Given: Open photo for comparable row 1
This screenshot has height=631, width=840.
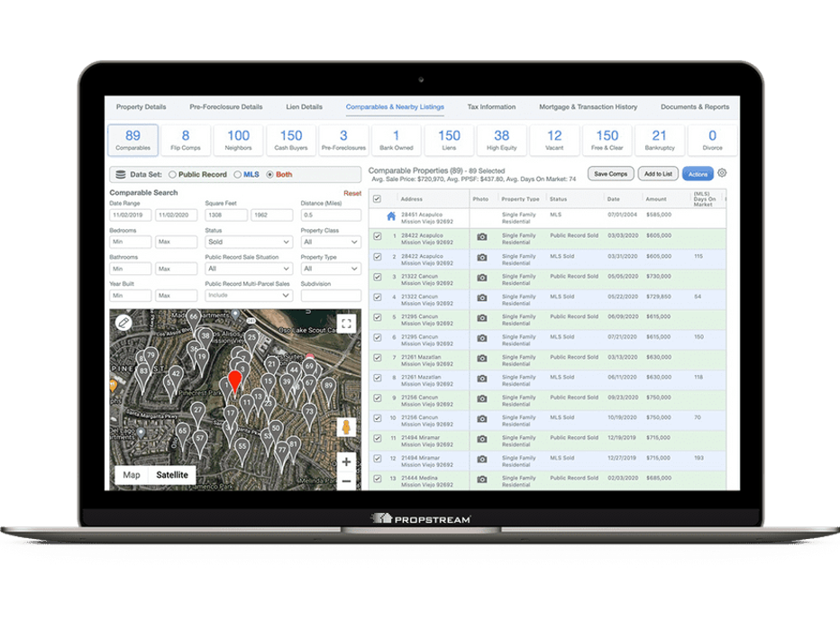Looking at the screenshot, I should click(482, 236).
